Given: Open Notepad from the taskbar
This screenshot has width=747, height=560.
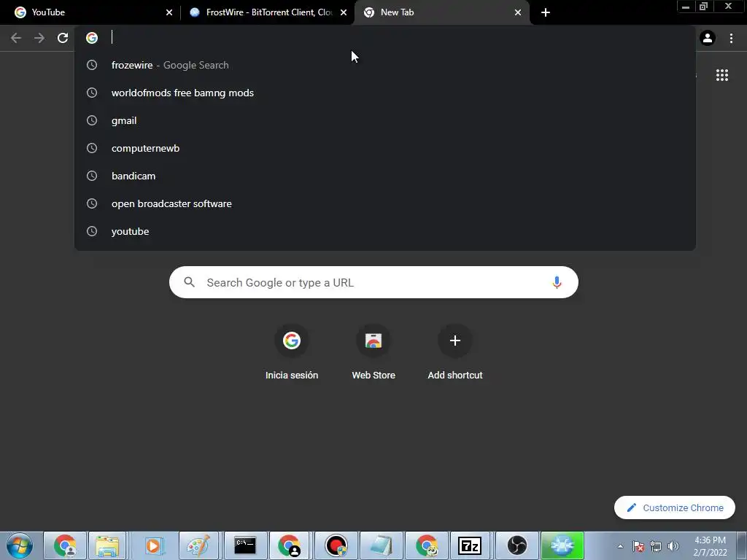Looking at the screenshot, I should (381, 545).
